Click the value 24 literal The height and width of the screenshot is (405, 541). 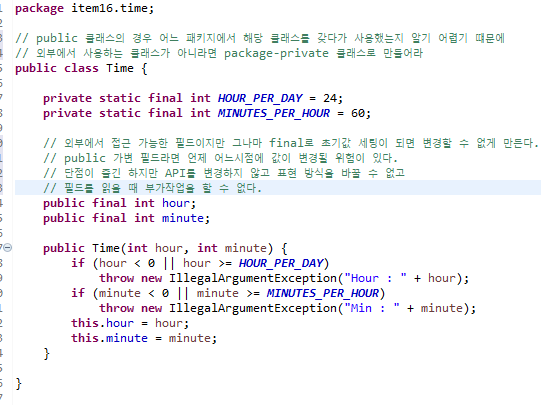coord(330,98)
